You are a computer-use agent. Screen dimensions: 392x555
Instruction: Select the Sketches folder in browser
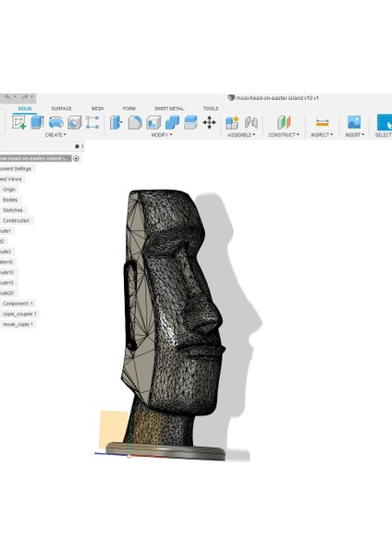click(x=12, y=210)
